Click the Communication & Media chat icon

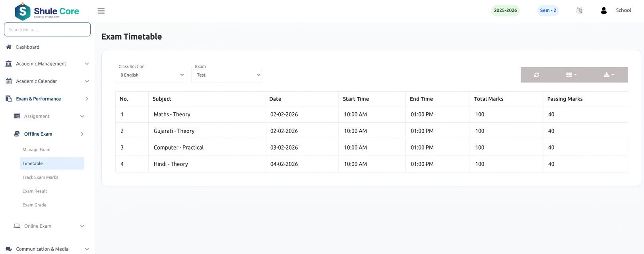[x=9, y=249]
